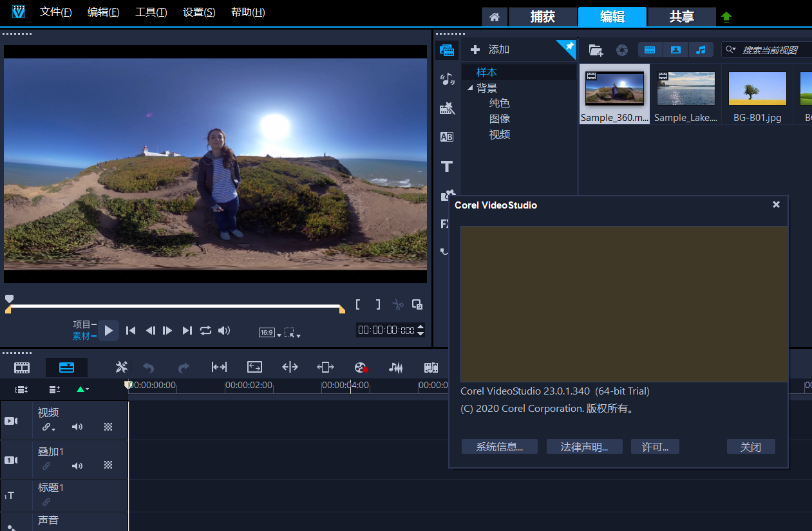This screenshot has width=812, height=531.
Task: Open the 工具(T) menu
Action: [151, 12]
